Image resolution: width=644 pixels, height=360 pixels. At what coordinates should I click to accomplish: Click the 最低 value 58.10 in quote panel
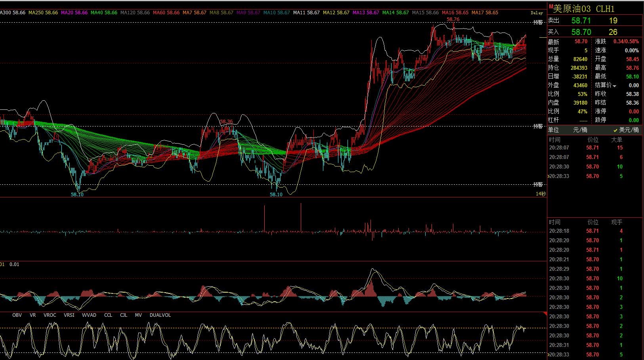pos(633,77)
